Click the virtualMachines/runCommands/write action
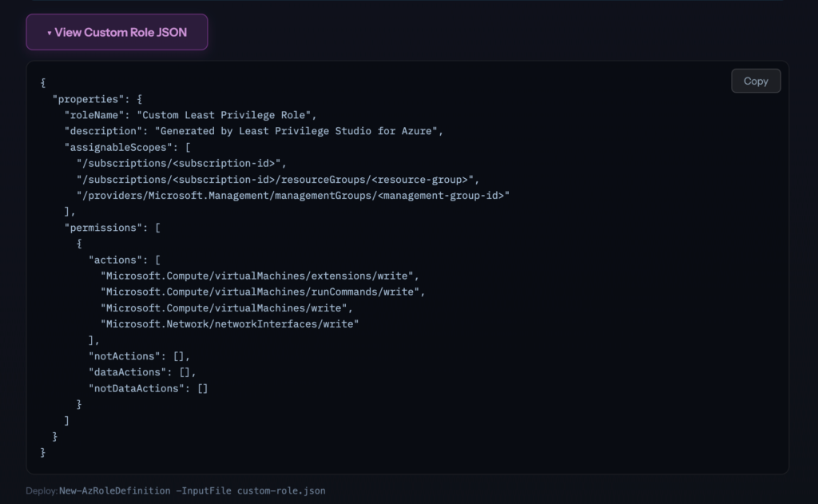The height and width of the screenshot is (504, 818). [262, 292]
